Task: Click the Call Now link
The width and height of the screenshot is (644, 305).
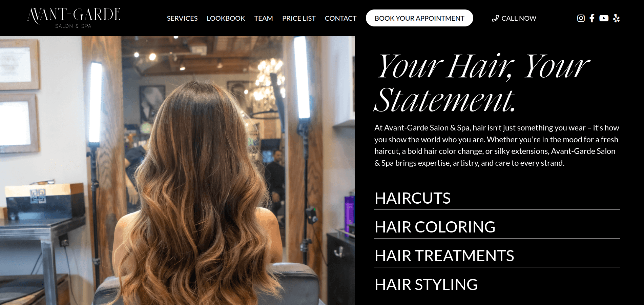Action: click(514, 18)
